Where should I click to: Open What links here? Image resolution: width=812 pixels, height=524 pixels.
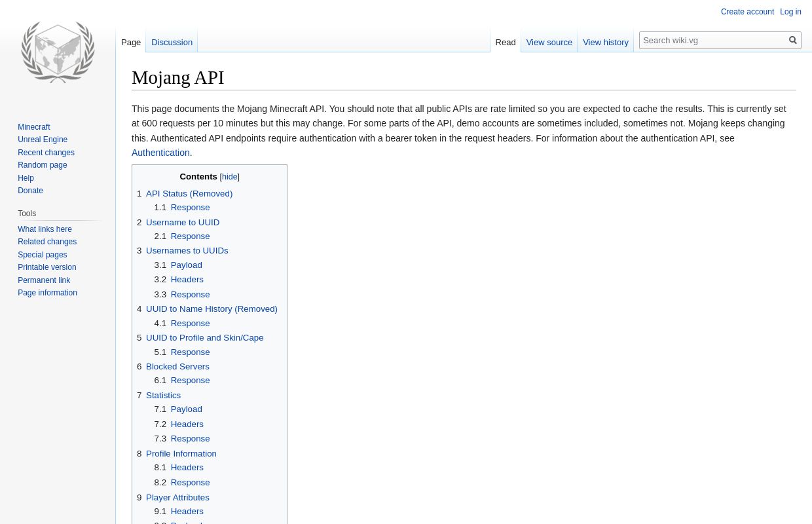pyautogui.click(x=45, y=229)
